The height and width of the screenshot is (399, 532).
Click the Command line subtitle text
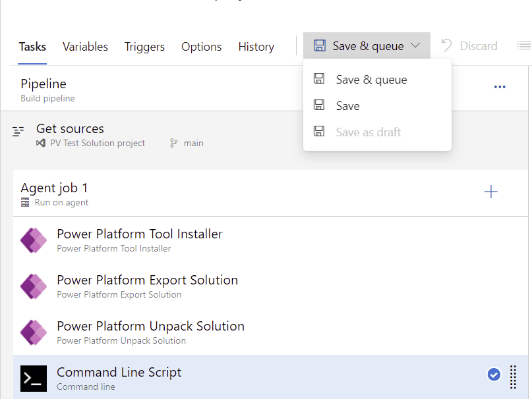(86, 386)
